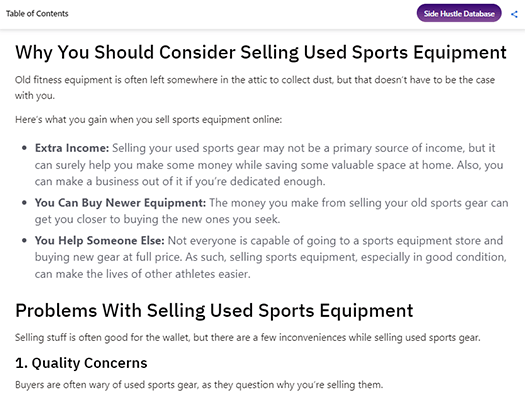Screen dimensions: 525x400
Task: Click text lives of other athletes easier
Action: pos(143,274)
